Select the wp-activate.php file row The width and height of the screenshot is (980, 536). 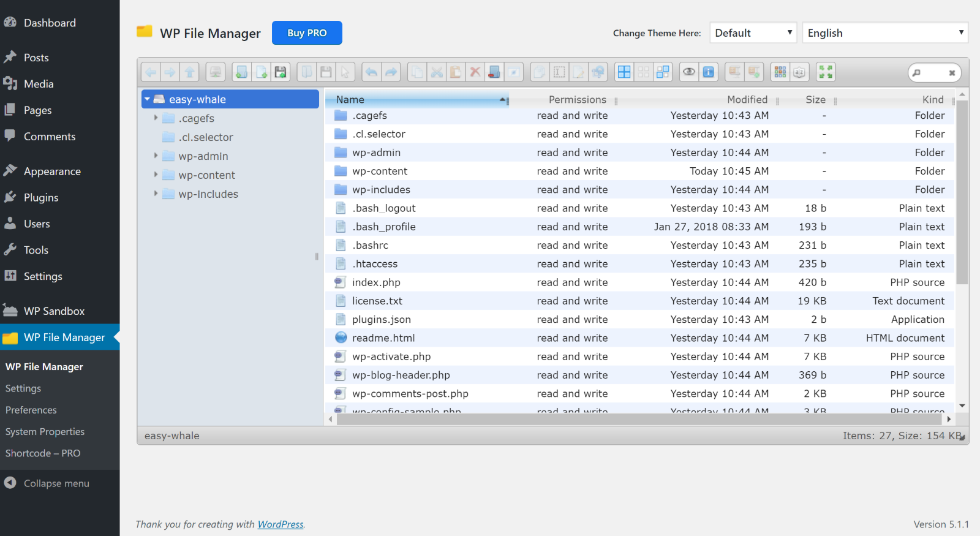pyautogui.click(x=639, y=357)
